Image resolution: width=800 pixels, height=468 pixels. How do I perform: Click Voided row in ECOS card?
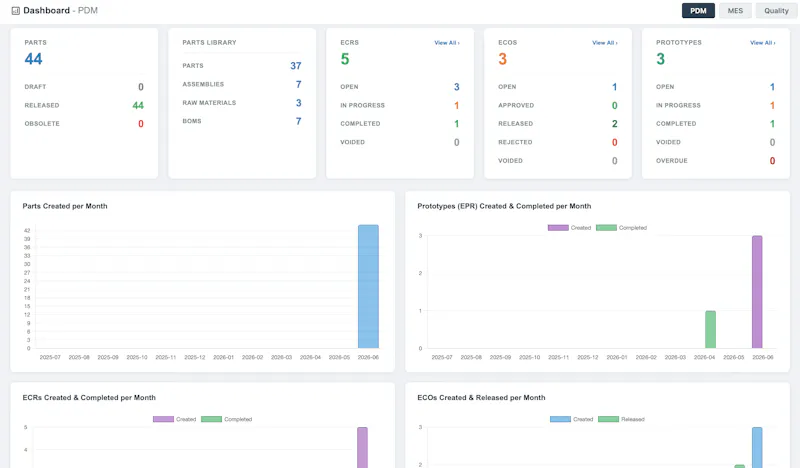(x=558, y=161)
